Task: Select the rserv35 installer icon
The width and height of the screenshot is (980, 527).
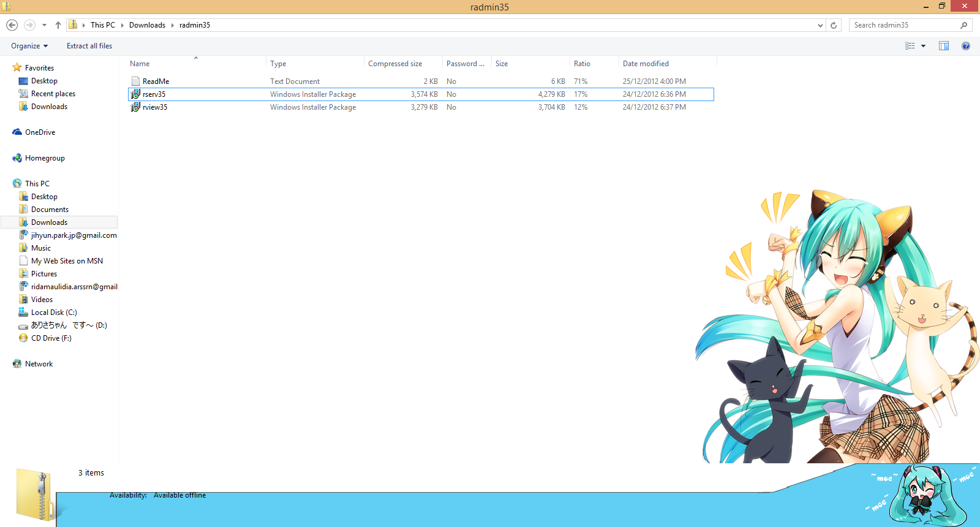Action: coord(135,94)
